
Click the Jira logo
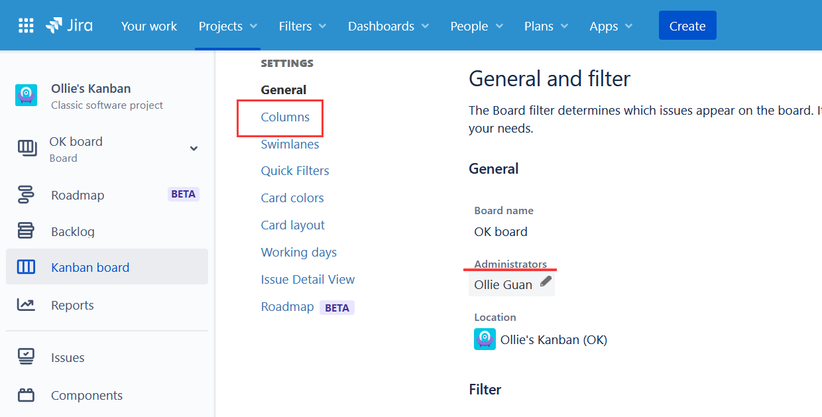pyautogui.click(x=69, y=26)
